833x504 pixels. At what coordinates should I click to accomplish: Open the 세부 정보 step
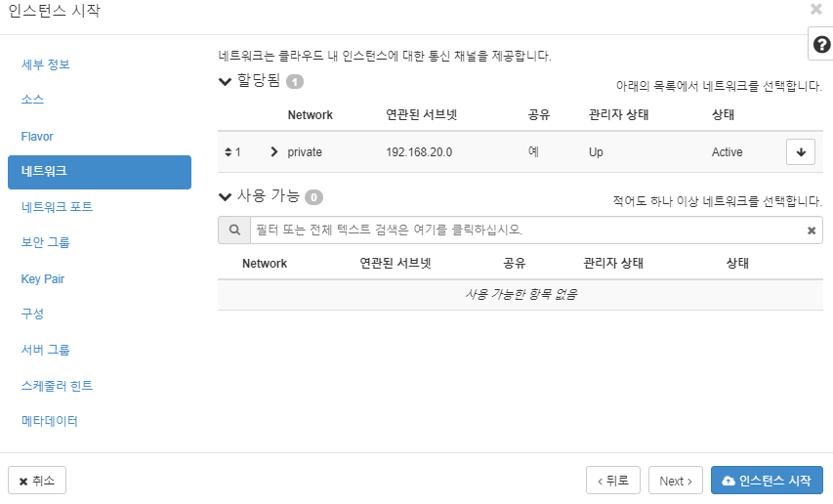click(46, 64)
